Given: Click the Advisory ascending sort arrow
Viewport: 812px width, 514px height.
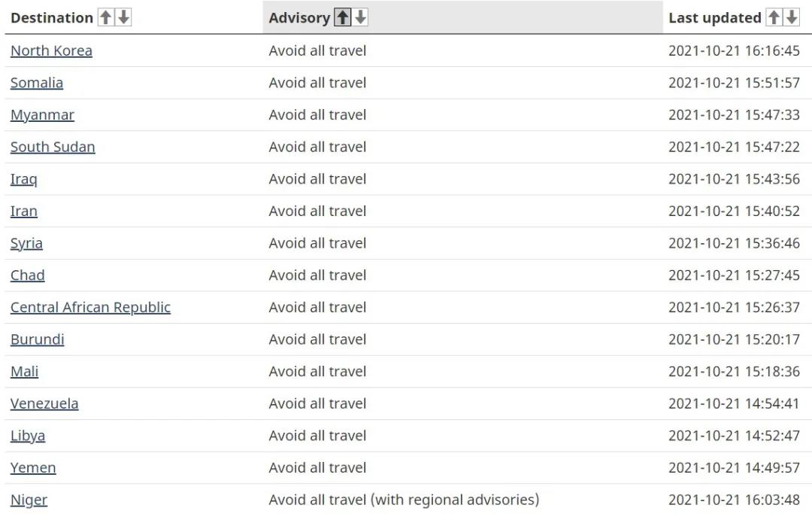Looking at the screenshot, I should point(342,17).
